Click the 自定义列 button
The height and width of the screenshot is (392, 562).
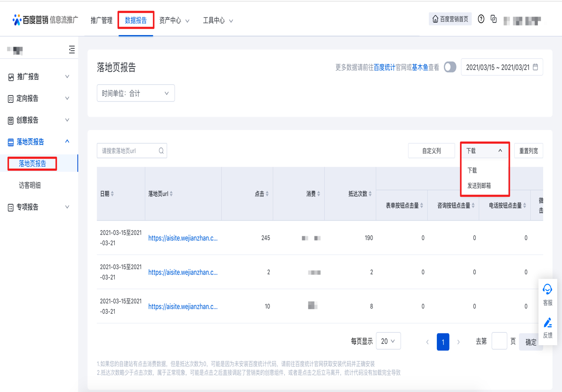click(x=431, y=151)
